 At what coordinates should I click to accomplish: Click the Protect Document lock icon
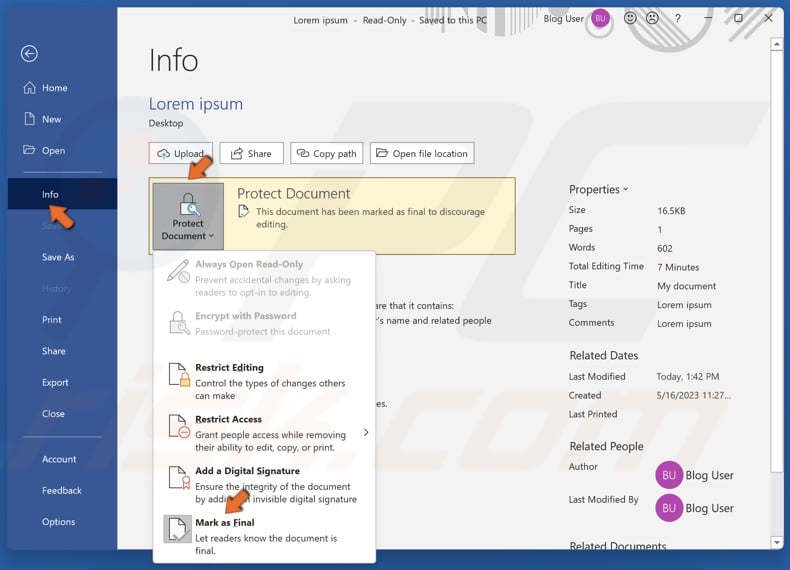click(188, 204)
